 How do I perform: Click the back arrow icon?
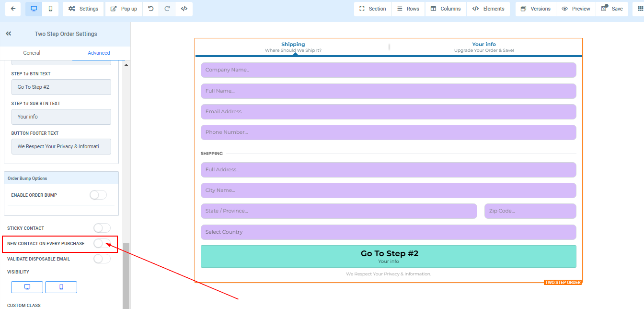click(12, 9)
